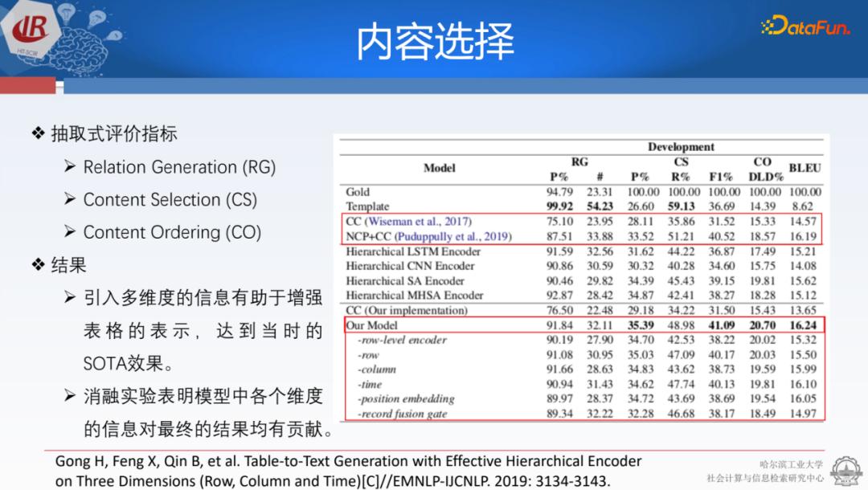This screenshot has height=490, width=868.
Task: Select the Content Selection (CS) bullet
Action: 169,199
